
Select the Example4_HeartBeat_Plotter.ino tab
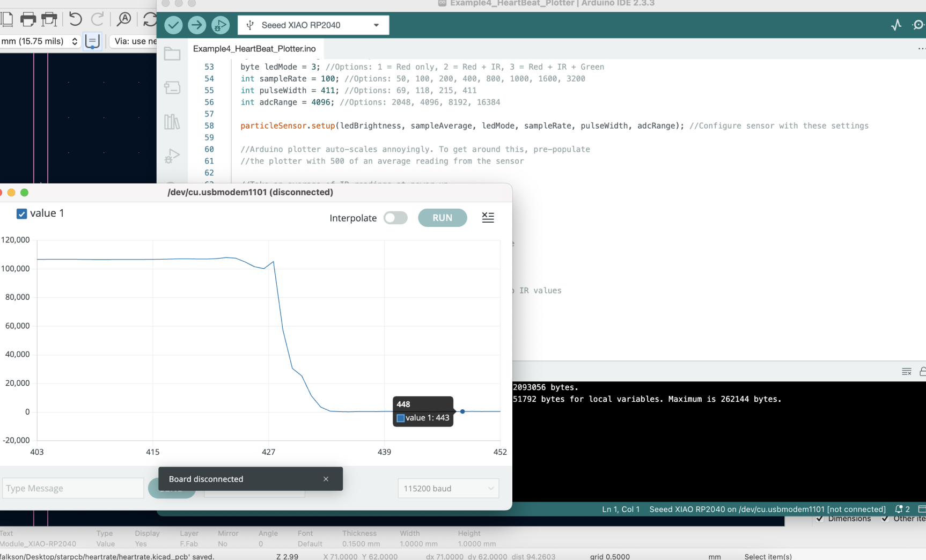click(254, 49)
